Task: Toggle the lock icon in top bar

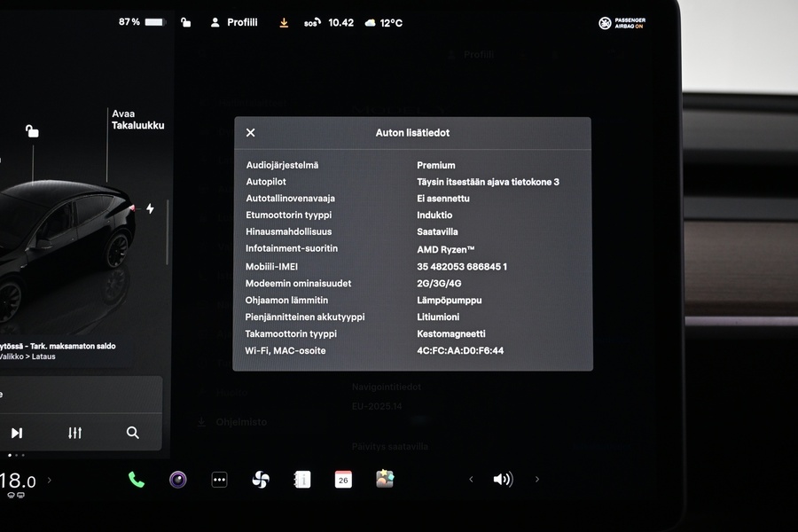Action: pos(185,22)
